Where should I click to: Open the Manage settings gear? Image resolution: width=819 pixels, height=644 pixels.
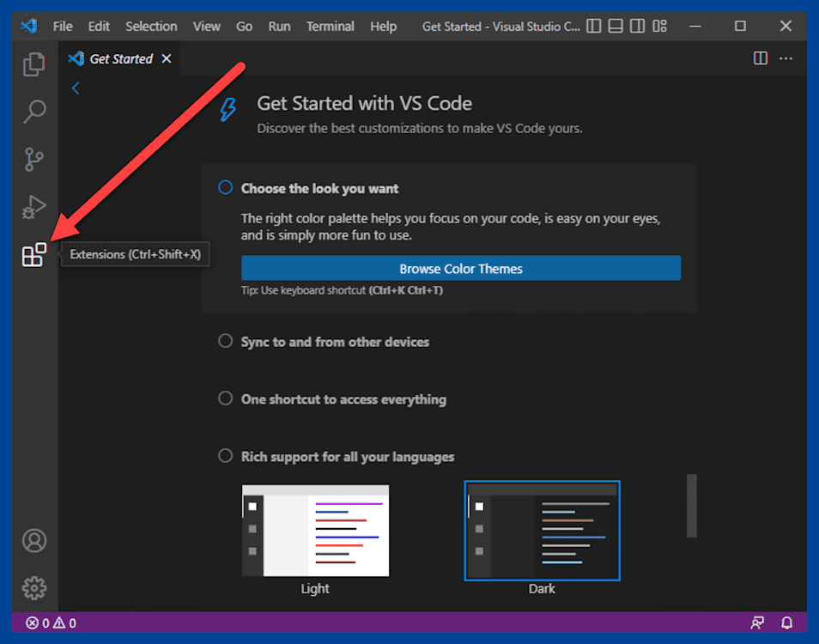34,587
